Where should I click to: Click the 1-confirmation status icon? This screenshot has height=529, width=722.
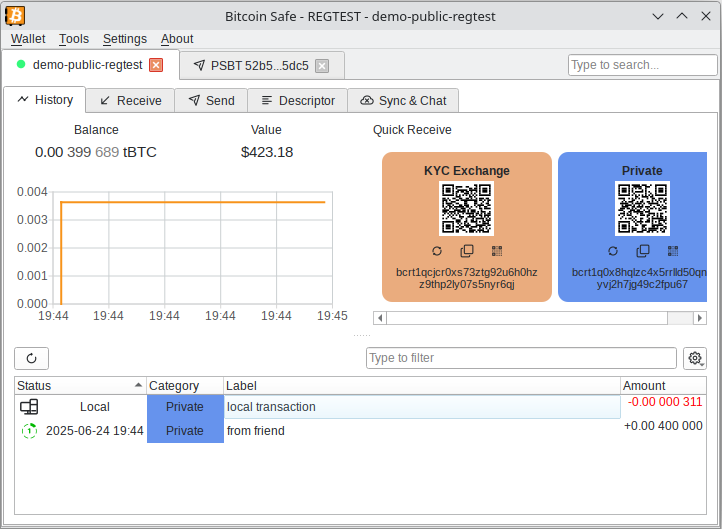(29, 431)
